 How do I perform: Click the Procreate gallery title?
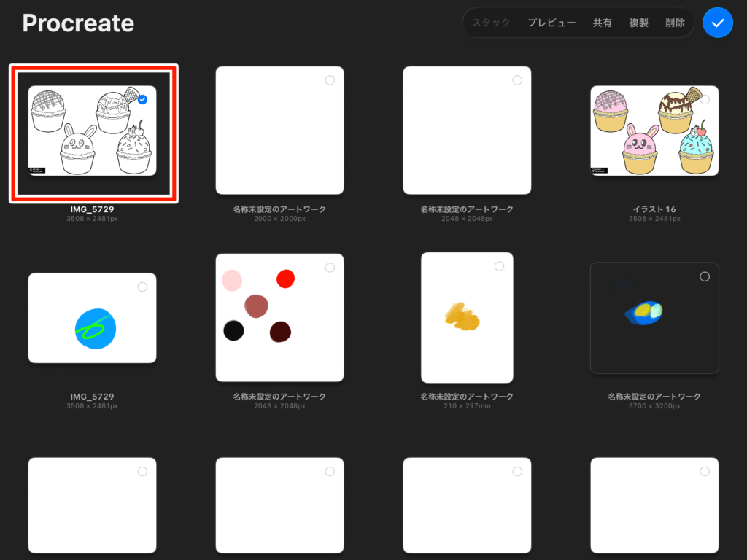coord(78,23)
